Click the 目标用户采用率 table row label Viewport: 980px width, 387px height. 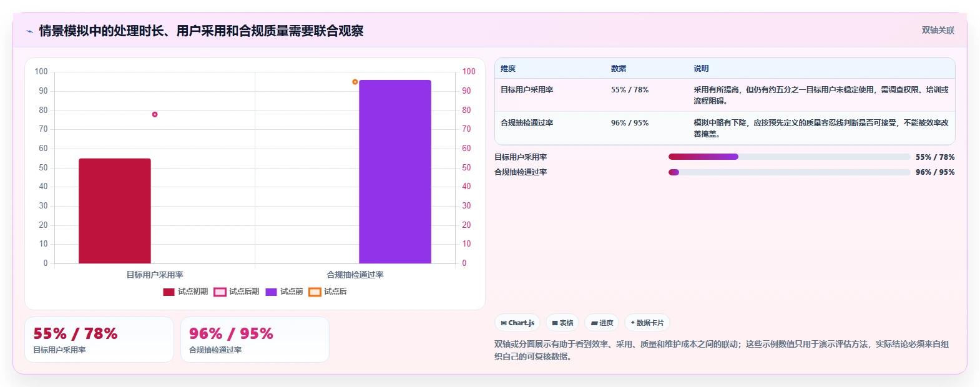click(x=527, y=90)
